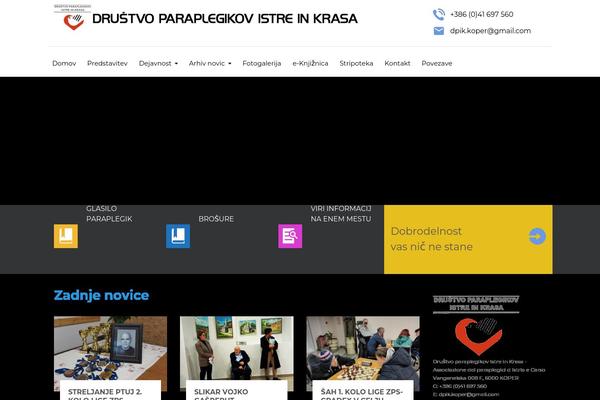Open the Šah 1. kolo lige ZPS headline
The width and height of the screenshot is (600, 400).
pos(361,394)
